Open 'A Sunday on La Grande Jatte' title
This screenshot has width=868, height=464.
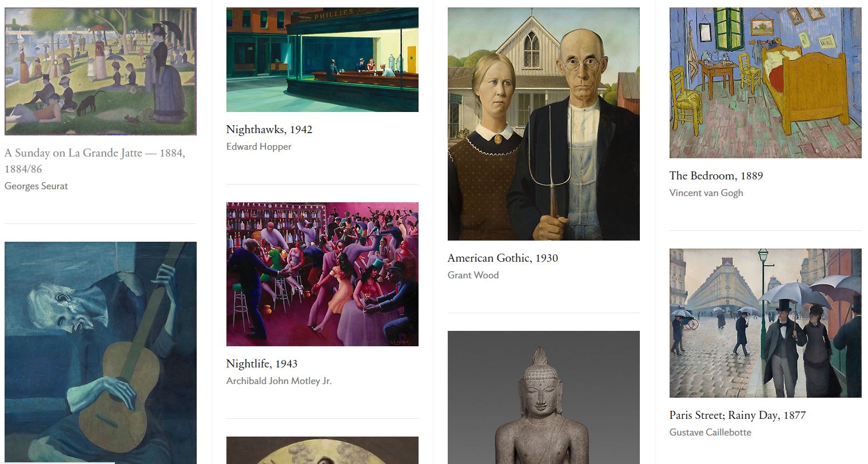point(95,161)
